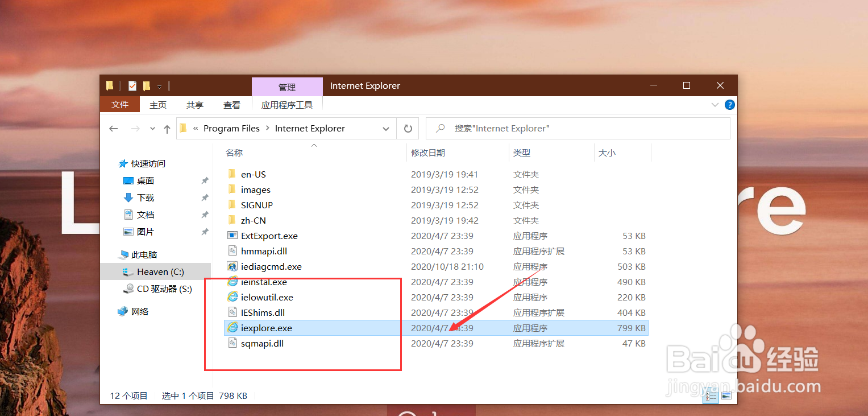Select the images folder

coord(255,190)
